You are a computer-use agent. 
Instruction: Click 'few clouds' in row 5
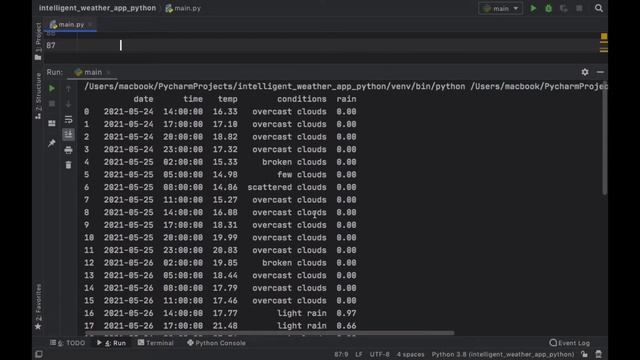pyautogui.click(x=302, y=175)
